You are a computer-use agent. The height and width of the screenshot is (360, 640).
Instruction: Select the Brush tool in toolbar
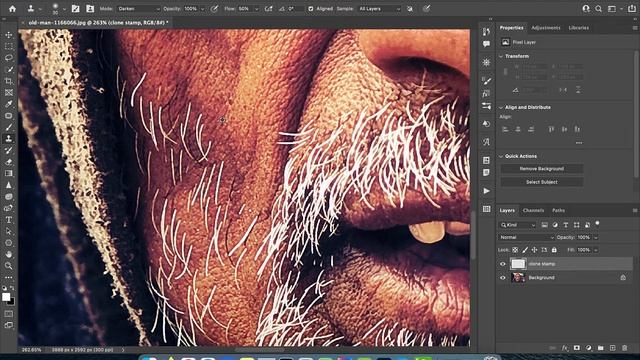point(9,127)
